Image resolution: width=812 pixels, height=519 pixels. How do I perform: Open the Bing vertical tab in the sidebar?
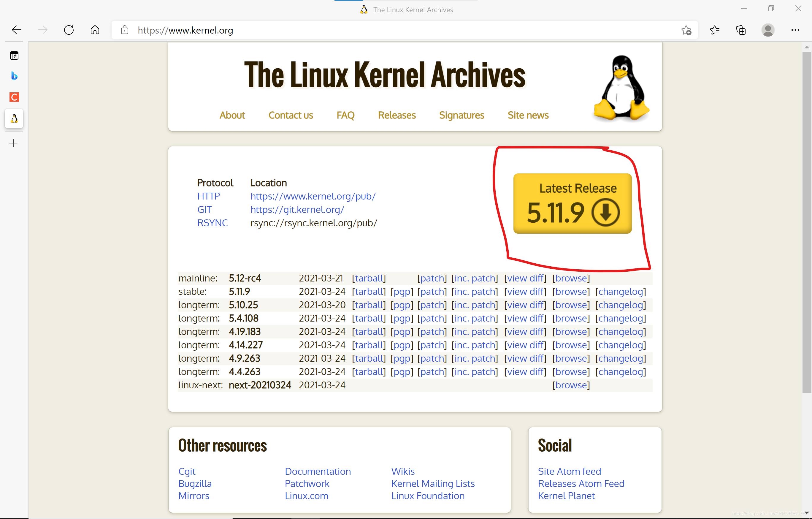click(x=14, y=76)
